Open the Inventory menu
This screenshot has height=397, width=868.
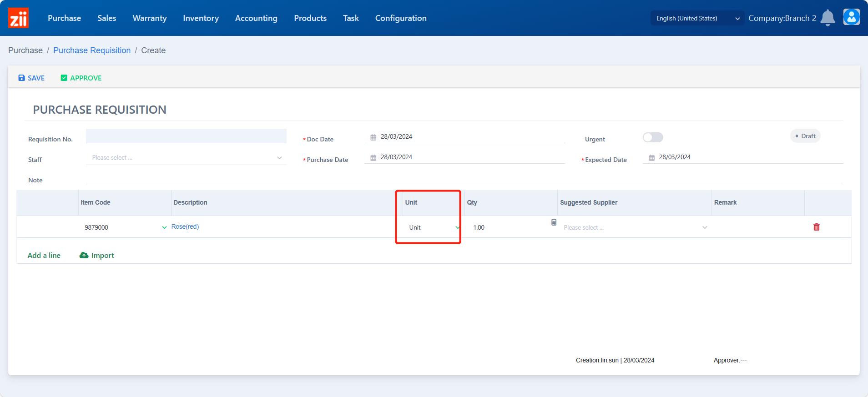201,18
